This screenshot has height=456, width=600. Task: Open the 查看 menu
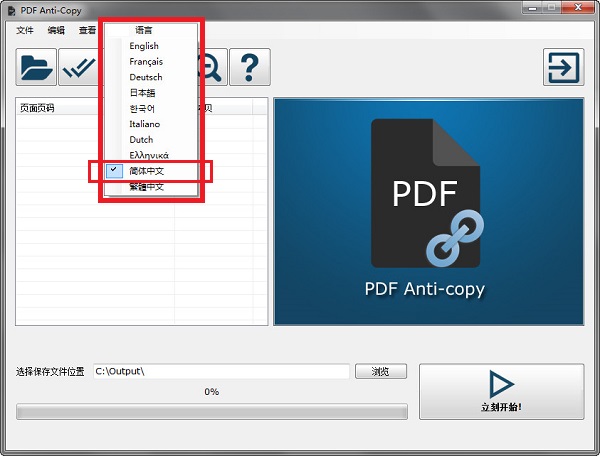[87, 30]
